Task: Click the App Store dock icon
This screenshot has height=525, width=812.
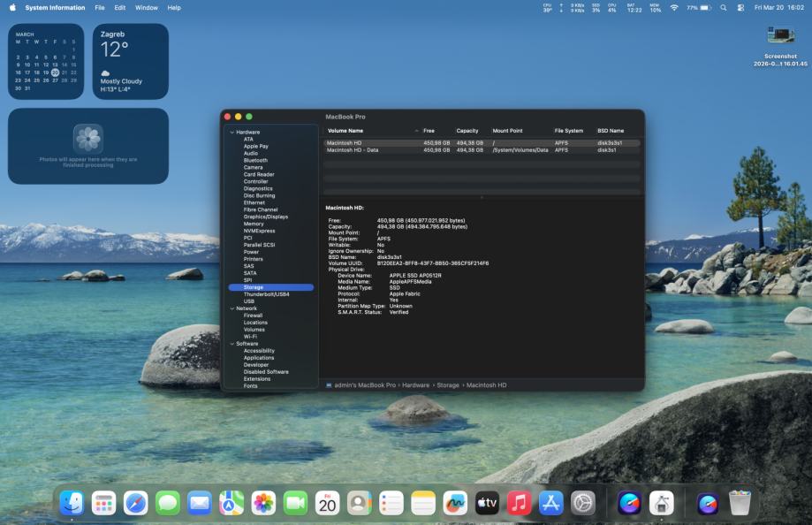Action: [x=551, y=503]
